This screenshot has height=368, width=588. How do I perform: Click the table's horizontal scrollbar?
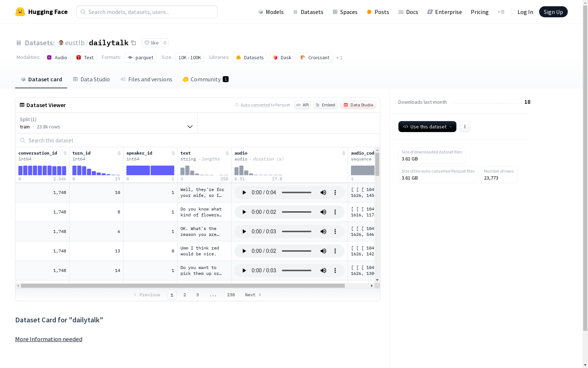(x=183, y=286)
